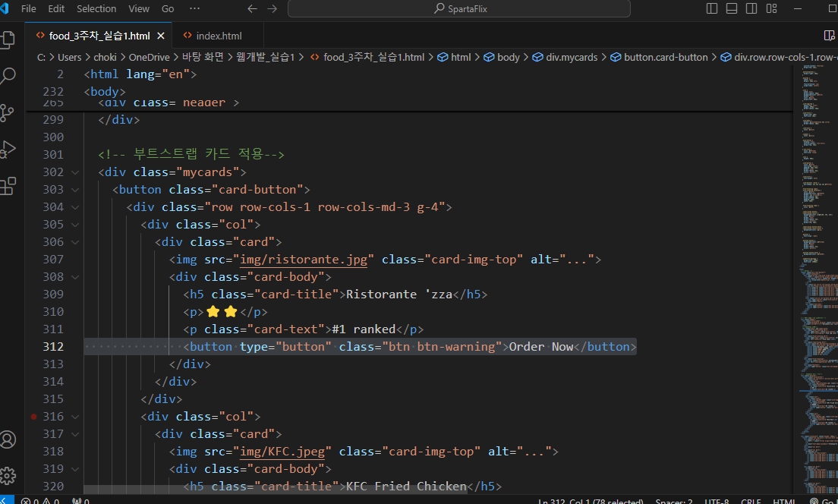Click the body symbol in breadcrumbs
Image resolution: width=838 pixels, height=504 pixels.
(x=502, y=57)
